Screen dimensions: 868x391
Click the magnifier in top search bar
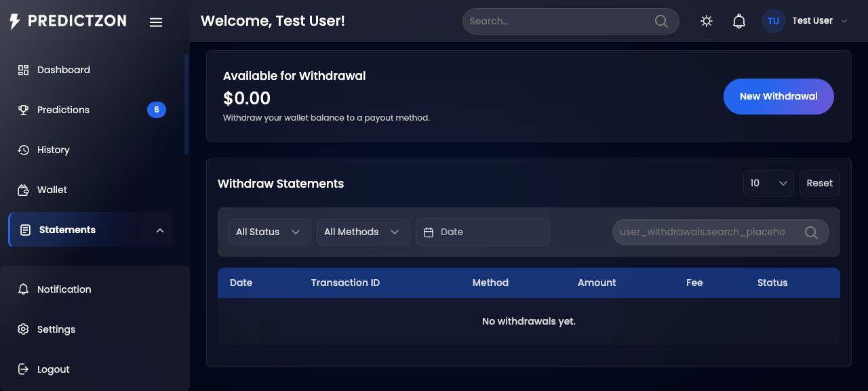coord(661,21)
